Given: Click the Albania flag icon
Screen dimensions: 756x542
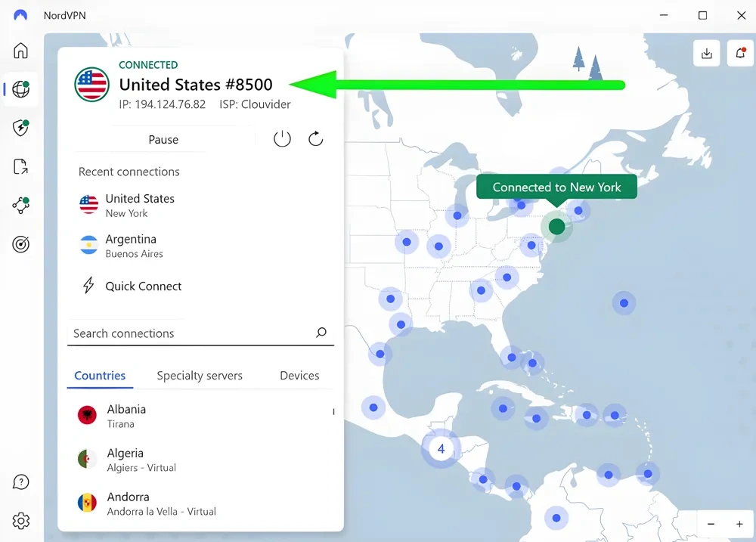Looking at the screenshot, I should [x=87, y=415].
